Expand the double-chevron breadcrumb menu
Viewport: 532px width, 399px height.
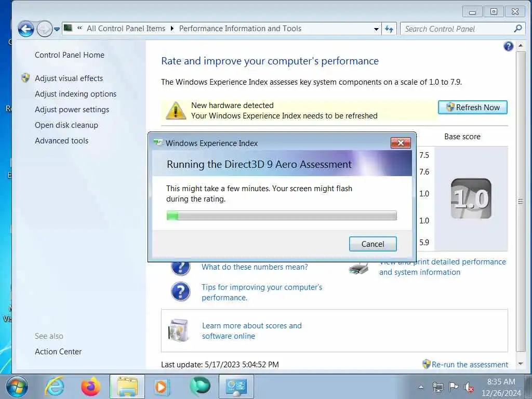coord(79,29)
